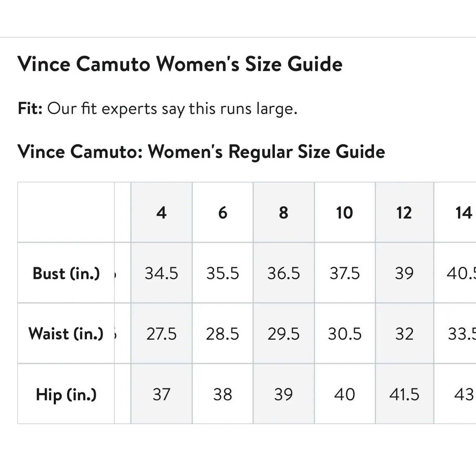Click the 41.5 hip measurement cell
476x476 pixels.
(404, 395)
